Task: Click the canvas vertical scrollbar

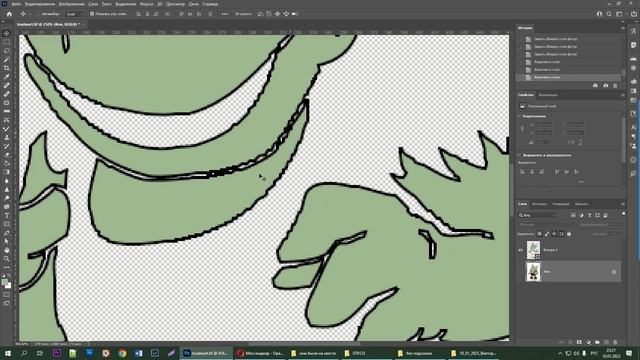Action: click(511, 190)
